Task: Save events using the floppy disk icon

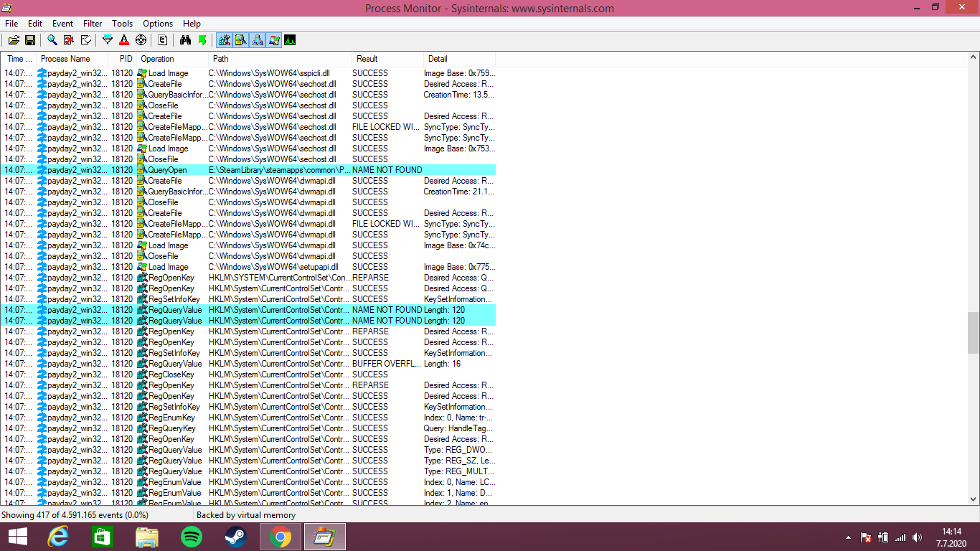Action: (x=30, y=40)
